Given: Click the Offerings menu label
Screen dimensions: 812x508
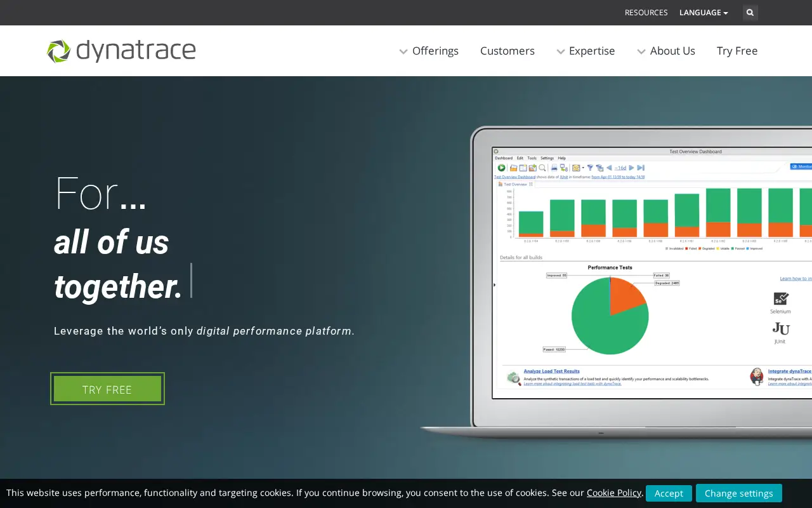Looking at the screenshot, I should pyautogui.click(x=435, y=51).
